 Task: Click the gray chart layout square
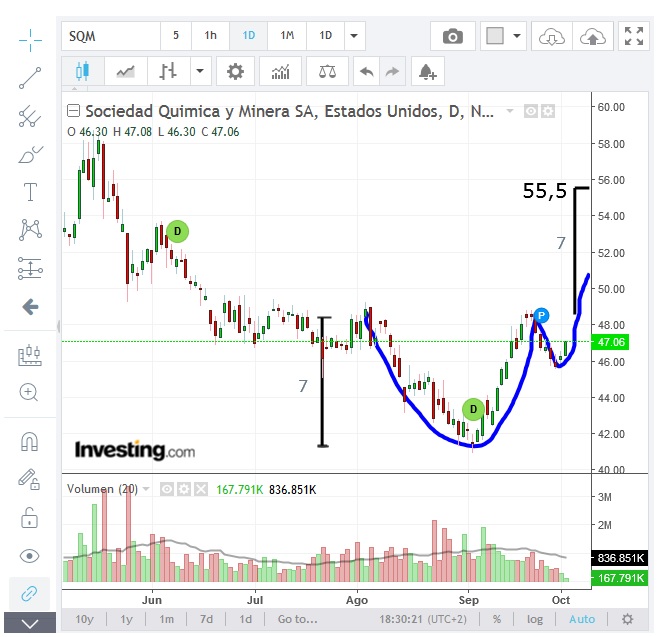(x=495, y=36)
